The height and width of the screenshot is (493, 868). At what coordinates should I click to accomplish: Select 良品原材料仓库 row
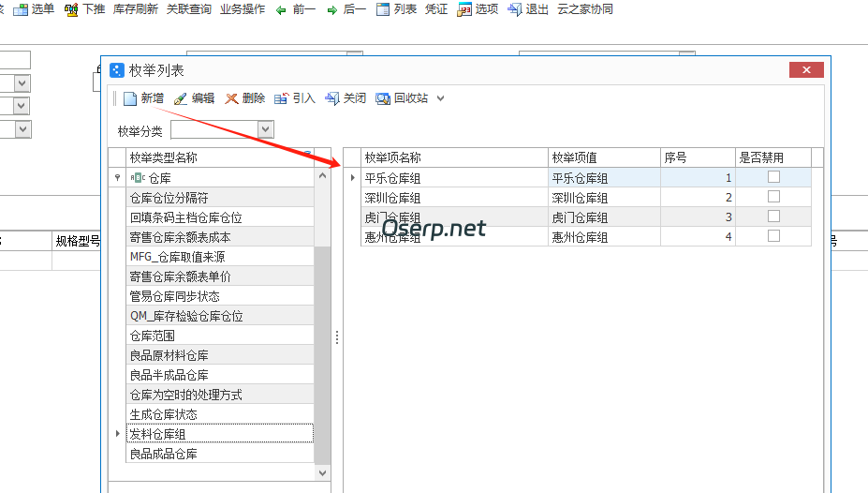[x=220, y=355]
